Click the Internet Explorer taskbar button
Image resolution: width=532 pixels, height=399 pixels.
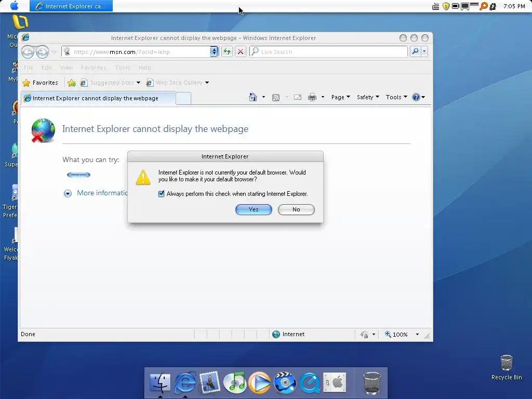[71, 6]
